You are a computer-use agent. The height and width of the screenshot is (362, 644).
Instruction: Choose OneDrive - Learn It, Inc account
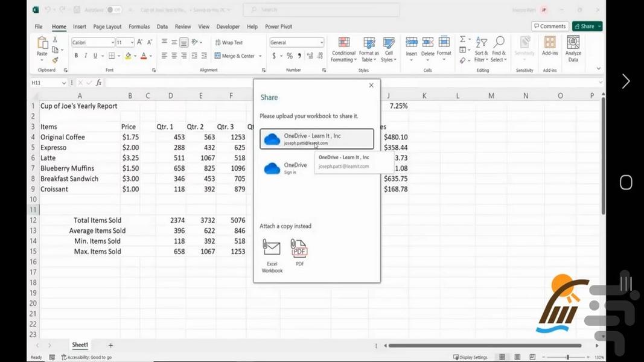316,139
